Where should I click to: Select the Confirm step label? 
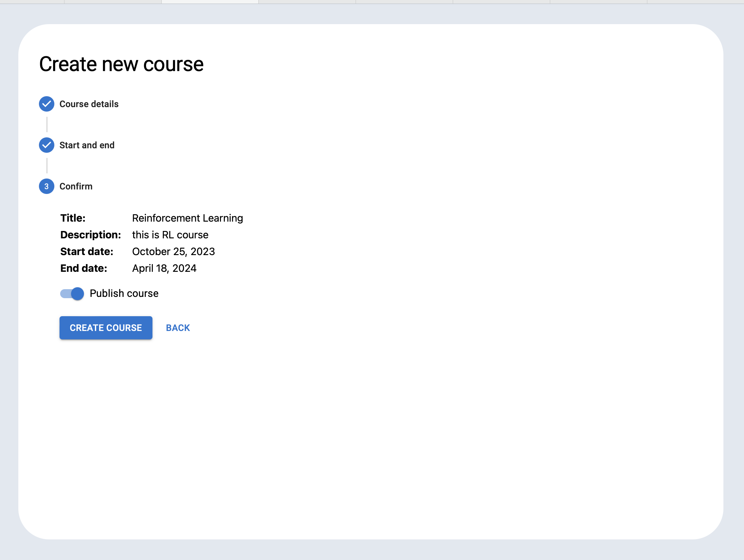(76, 186)
